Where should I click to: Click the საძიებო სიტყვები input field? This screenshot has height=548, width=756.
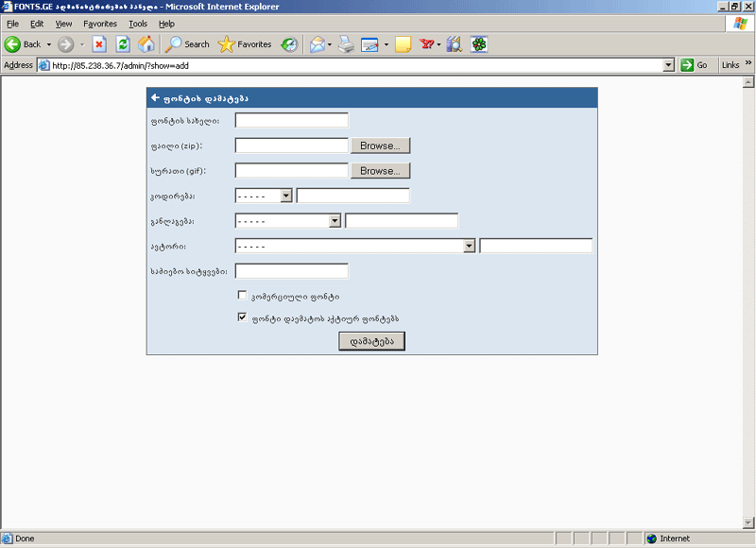point(292,271)
